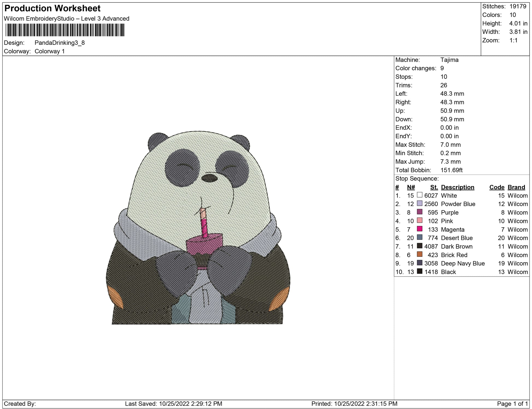Click the White color swatch in stop sequence
This screenshot has height=409, width=532.
420,195
